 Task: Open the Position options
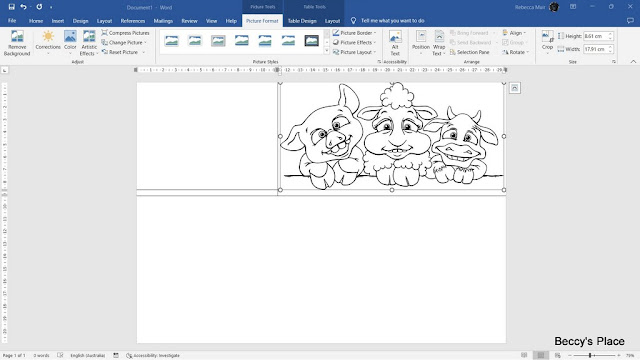point(421,44)
